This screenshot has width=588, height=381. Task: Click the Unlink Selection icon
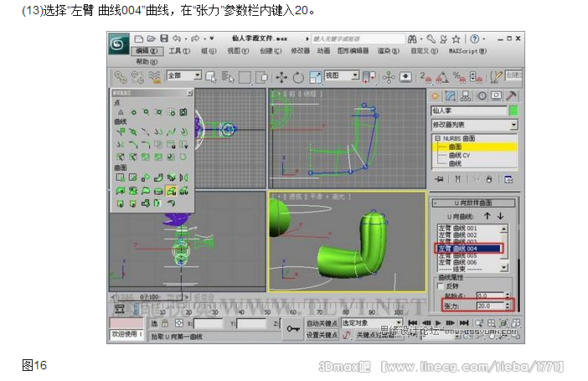click(137, 77)
